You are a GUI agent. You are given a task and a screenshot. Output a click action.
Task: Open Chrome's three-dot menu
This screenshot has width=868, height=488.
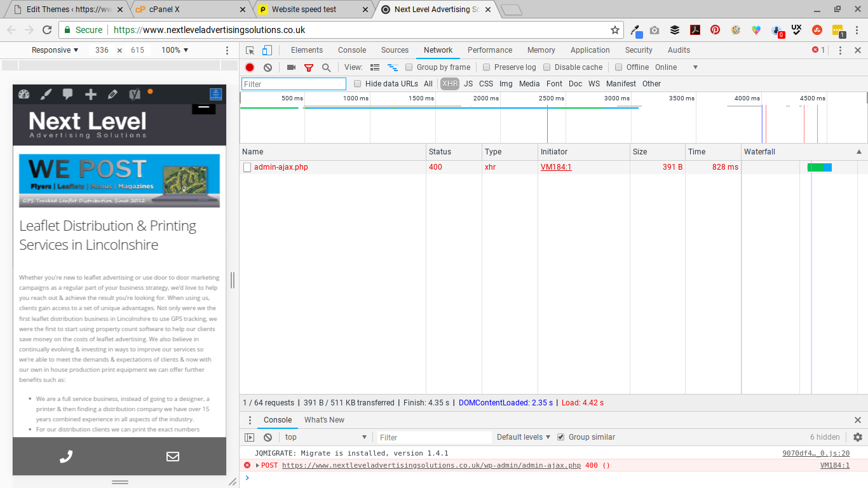click(x=857, y=30)
